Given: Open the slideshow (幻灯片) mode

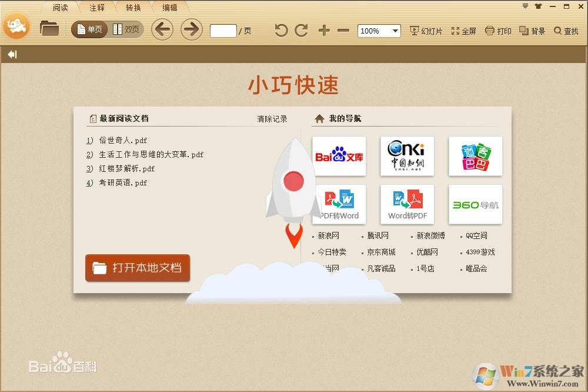Looking at the screenshot, I should tap(426, 31).
